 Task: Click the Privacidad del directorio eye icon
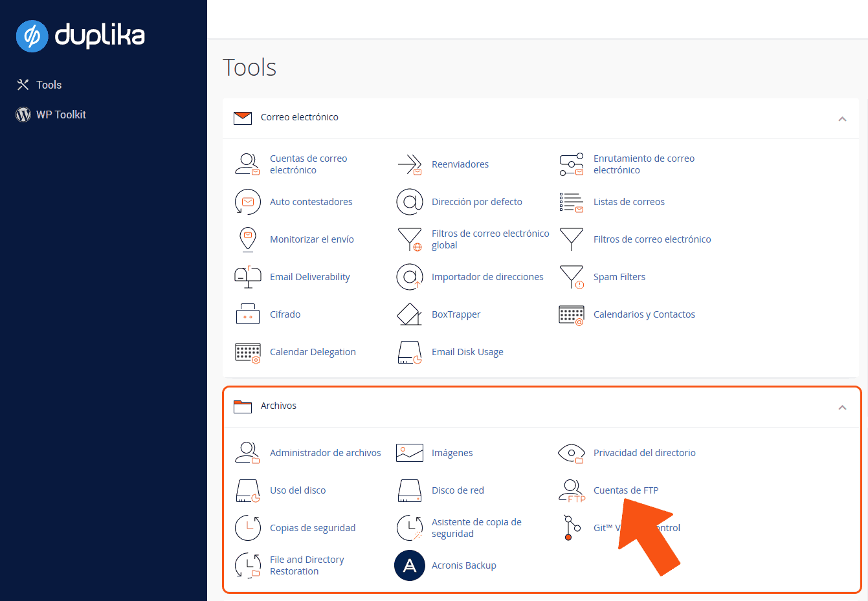571,453
